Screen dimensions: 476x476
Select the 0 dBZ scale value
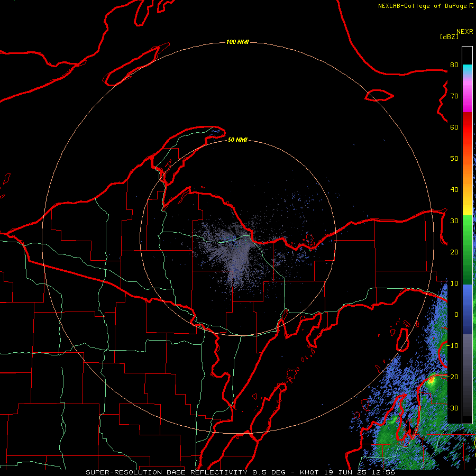click(456, 315)
